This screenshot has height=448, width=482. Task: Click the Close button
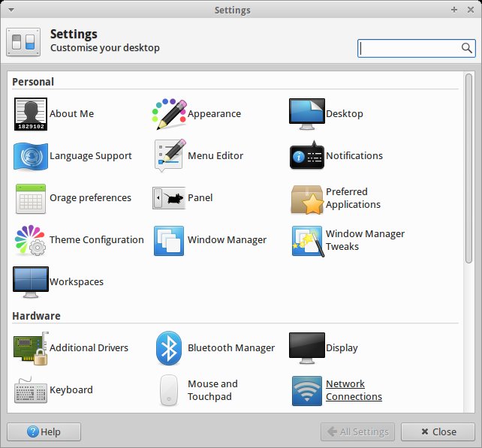tap(438, 431)
